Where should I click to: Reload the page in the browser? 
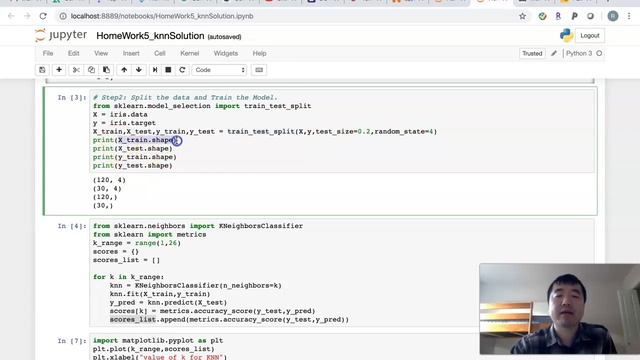[43, 16]
